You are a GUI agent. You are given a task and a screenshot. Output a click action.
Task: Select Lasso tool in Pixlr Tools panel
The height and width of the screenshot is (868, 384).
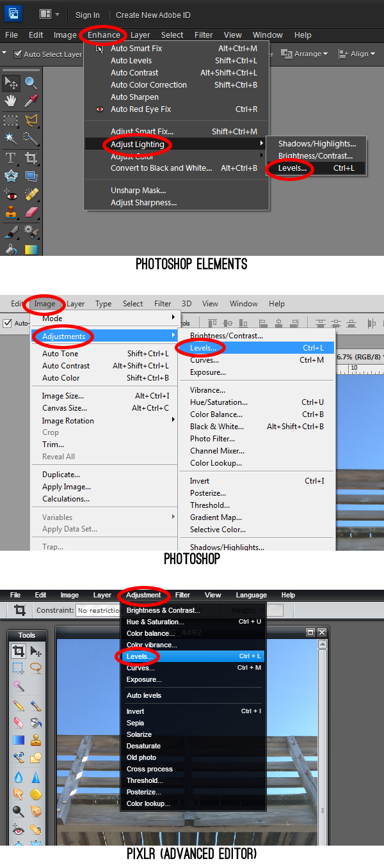click(36, 668)
